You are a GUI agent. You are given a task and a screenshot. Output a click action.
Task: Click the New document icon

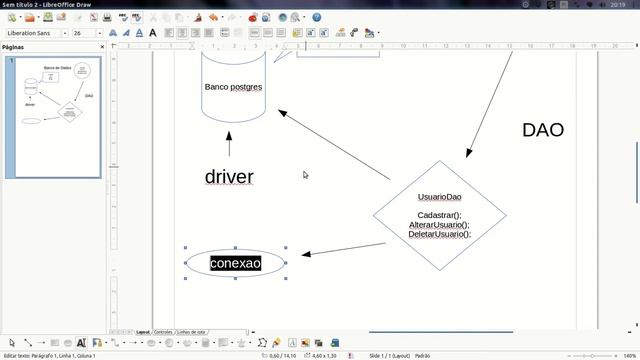(12, 17)
